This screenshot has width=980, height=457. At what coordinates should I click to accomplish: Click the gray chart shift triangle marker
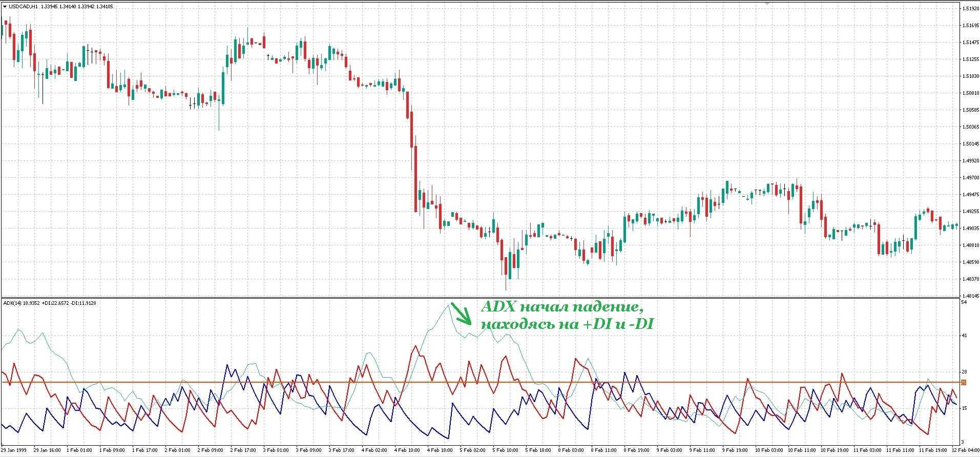pyautogui.click(x=767, y=3)
